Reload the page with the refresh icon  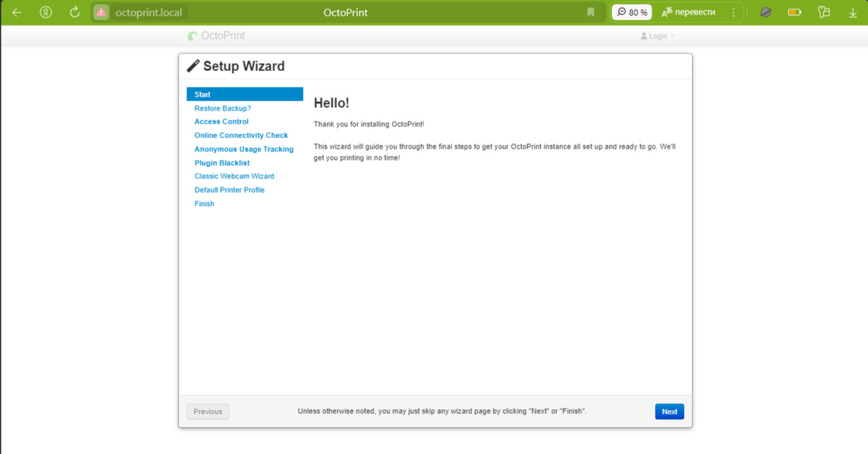tap(75, 12)
